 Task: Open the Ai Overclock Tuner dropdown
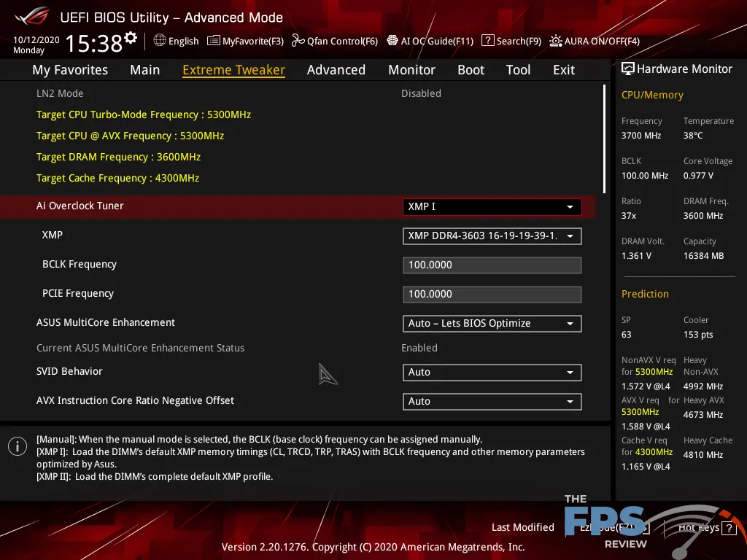coord(492,206)
